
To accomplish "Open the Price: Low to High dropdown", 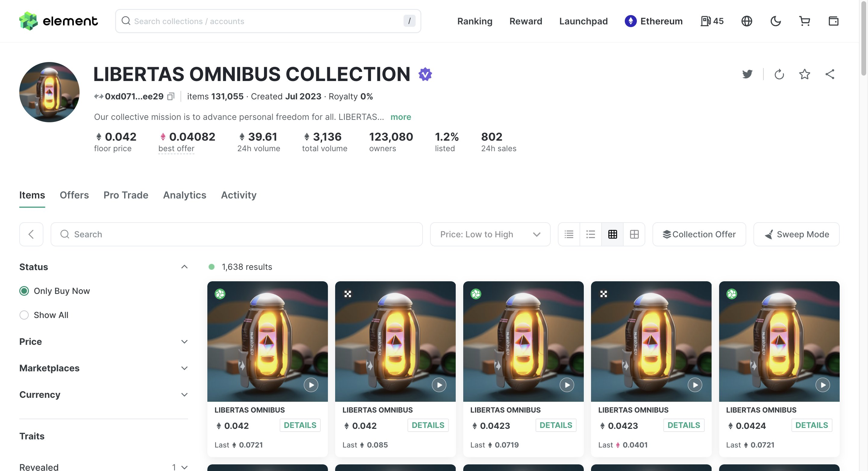I will click(490, 234).
